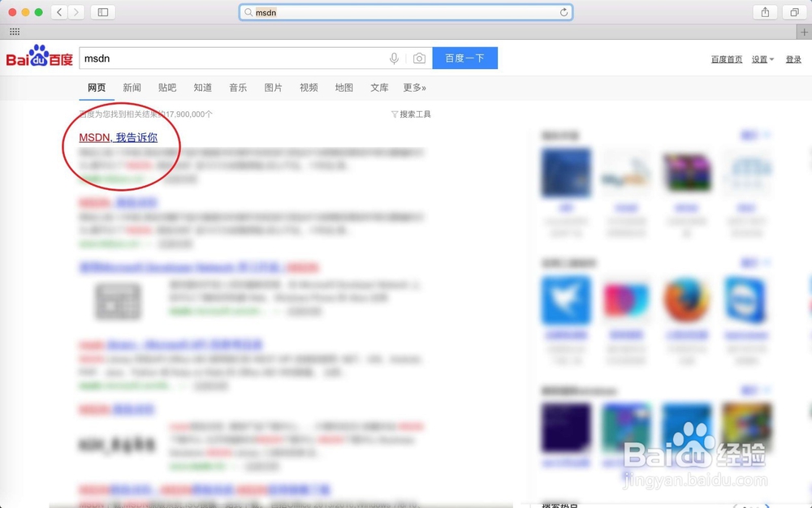Toggle the Safari sidebar button

pos(103,12)
